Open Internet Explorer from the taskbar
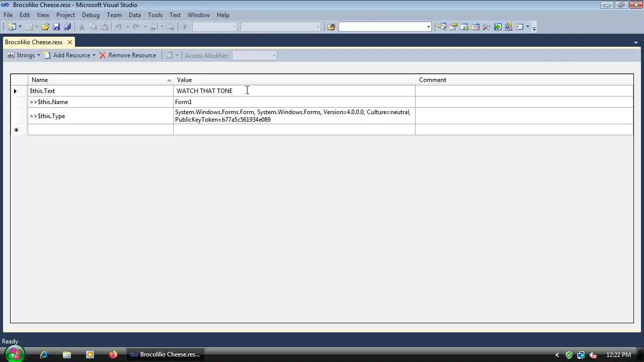Viewport: 644px width, 362px height. pyautogui.click(x=44, y=354)
